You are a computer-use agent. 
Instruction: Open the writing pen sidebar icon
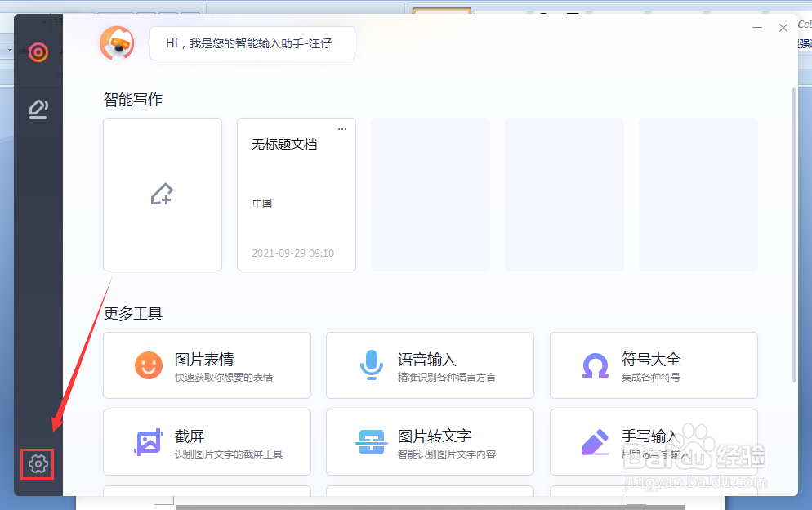click(38, 109)
